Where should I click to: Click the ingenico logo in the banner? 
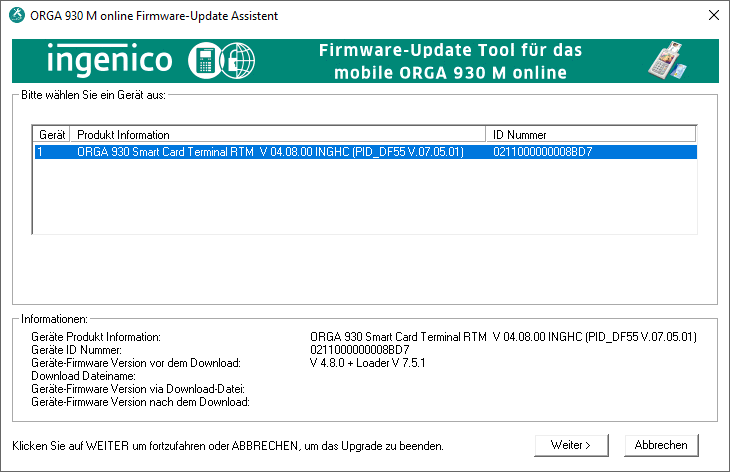click(x=110, y=60)
